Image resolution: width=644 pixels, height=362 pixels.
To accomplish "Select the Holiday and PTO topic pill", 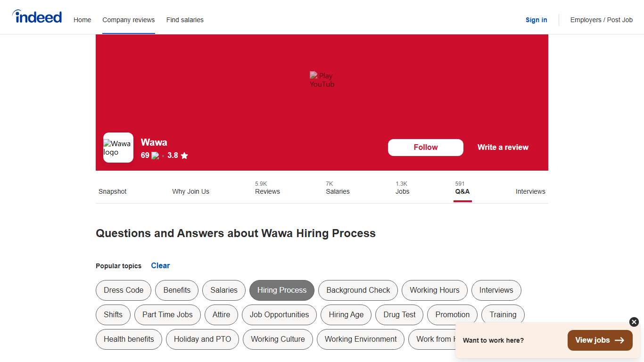I will [202, 339].
